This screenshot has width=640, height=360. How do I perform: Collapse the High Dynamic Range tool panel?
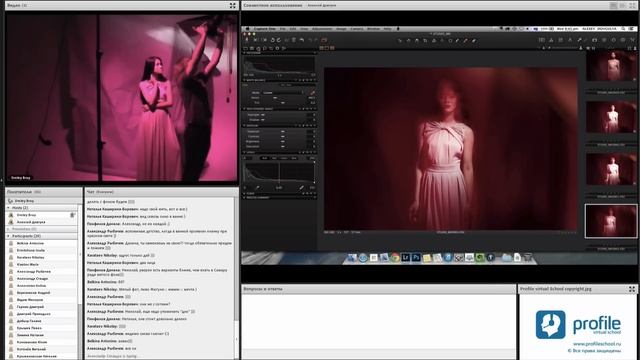pyautogui.click(x=245, y=109)
